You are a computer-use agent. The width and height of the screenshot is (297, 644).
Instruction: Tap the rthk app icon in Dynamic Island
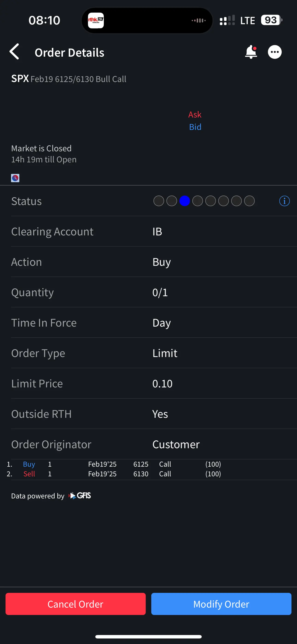(x=96, y=20)
